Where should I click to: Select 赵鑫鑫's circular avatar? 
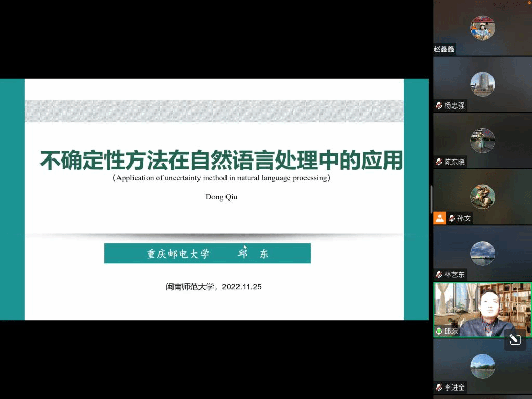482,28
